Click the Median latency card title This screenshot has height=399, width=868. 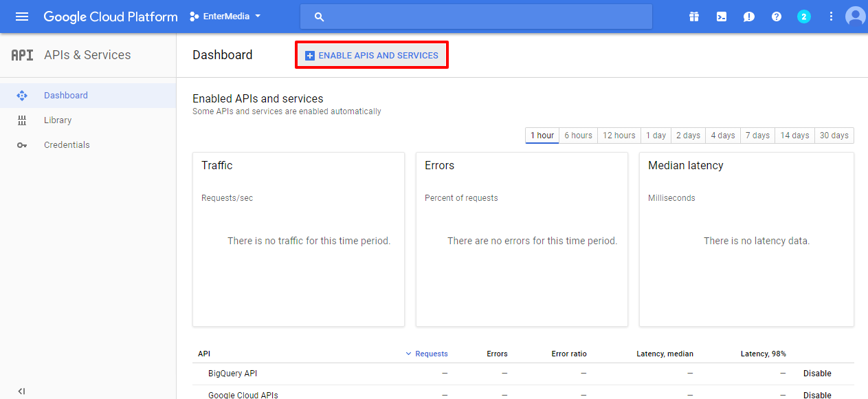[686, 166]
